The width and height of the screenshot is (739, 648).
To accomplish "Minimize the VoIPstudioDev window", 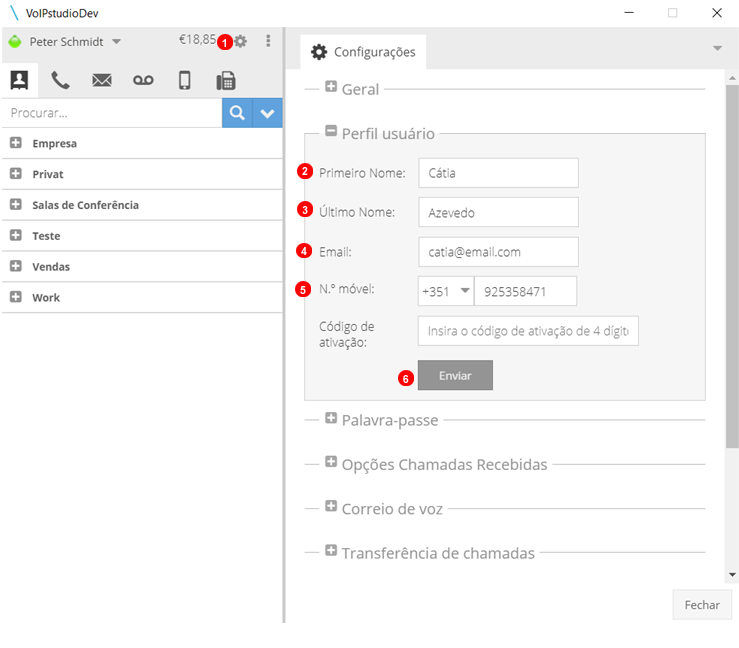I will (629, 13).
